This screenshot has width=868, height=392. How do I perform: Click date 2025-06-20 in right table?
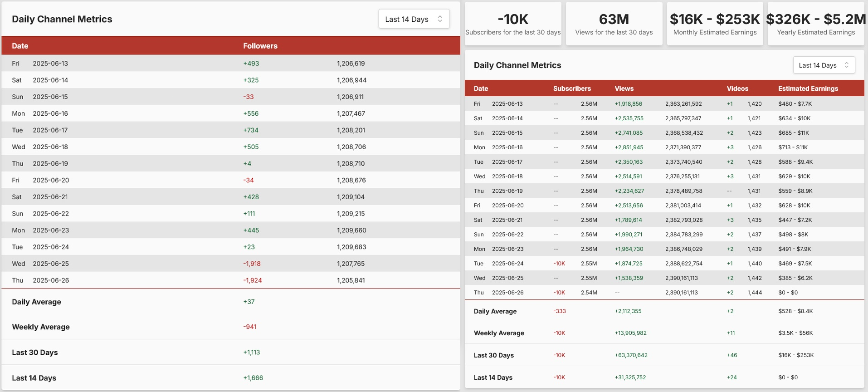click(507, 206)
